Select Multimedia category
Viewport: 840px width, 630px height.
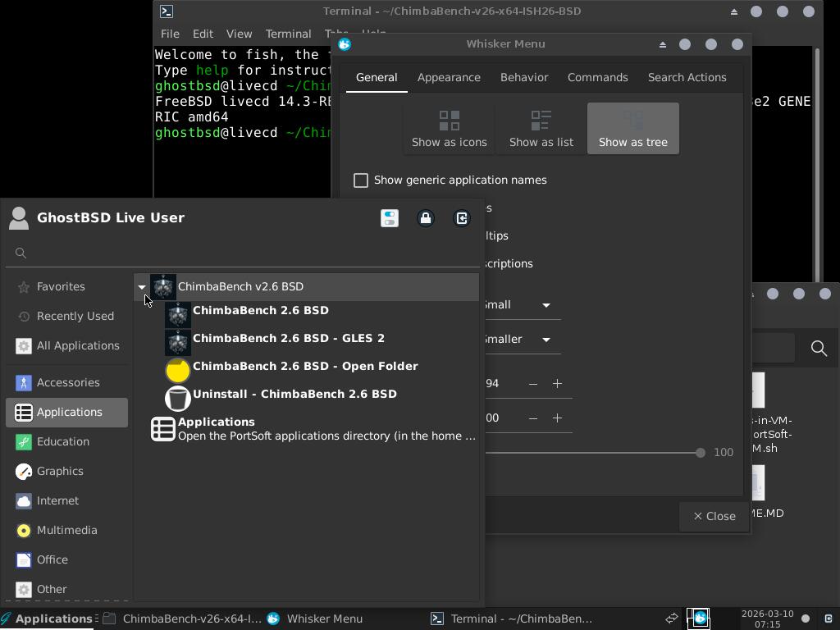pyautogui.click(x=67, y=530)
